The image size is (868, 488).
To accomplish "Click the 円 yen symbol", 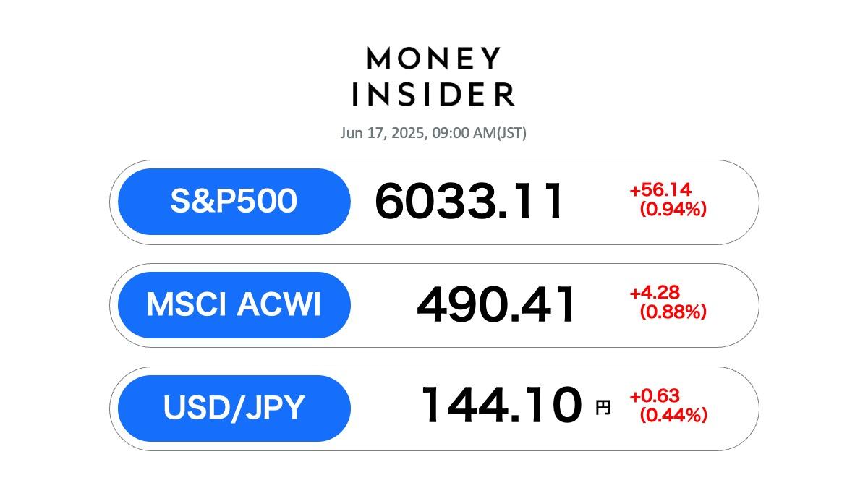I will pyautogui.click(x=603, y=408).
